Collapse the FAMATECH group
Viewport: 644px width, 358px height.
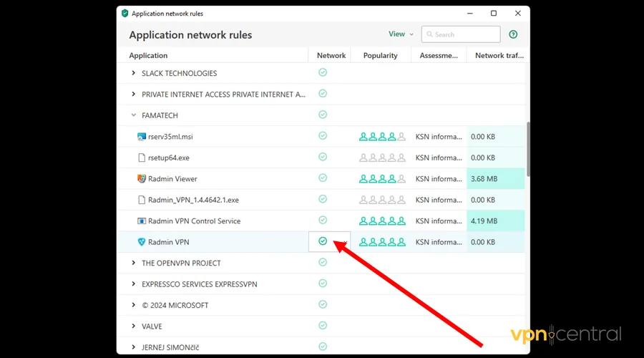[x=134, y=115]
